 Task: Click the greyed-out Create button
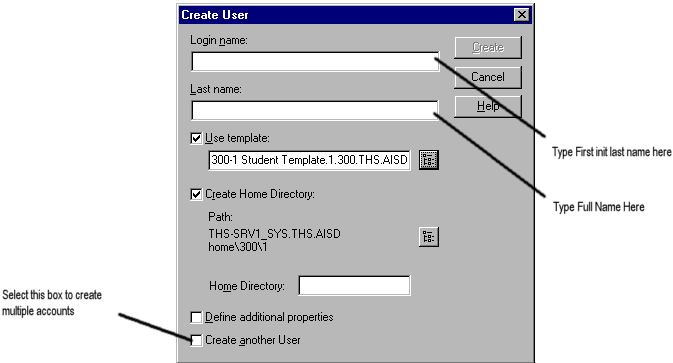click(x=488, y=47)
